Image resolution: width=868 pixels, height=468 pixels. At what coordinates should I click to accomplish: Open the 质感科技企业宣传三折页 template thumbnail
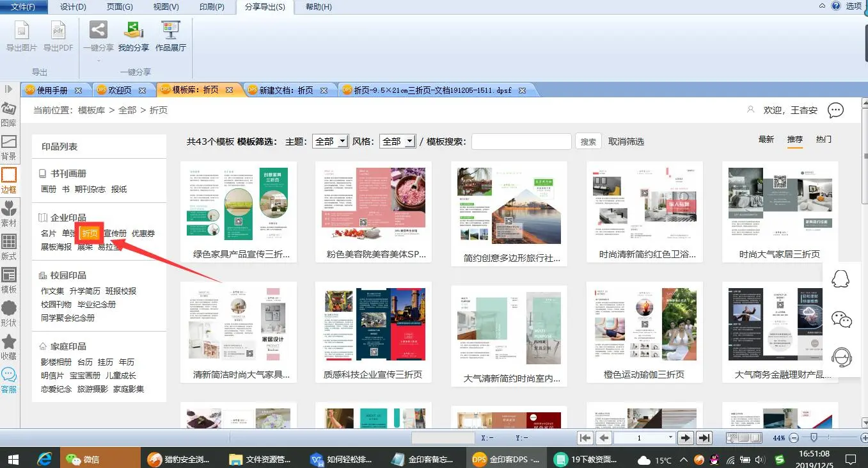click(x=374, y=325)
